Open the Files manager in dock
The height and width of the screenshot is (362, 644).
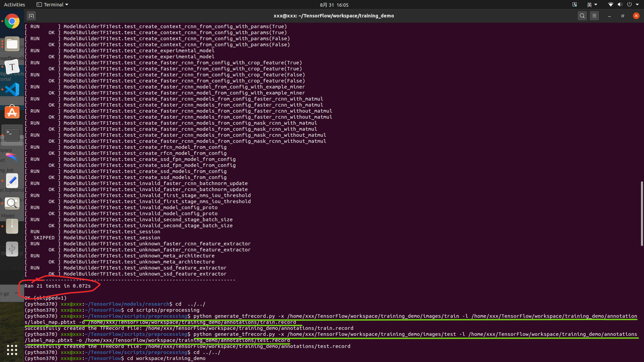(x=12, y=44)
